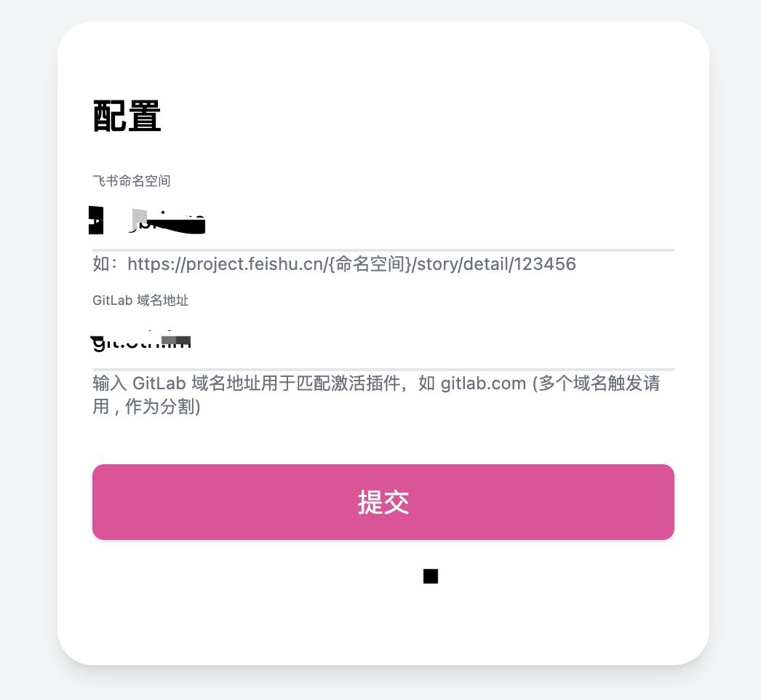The image size is (761, 700).
Task: Click the GitLab 域名地址 field label
Action: (140, 301)
